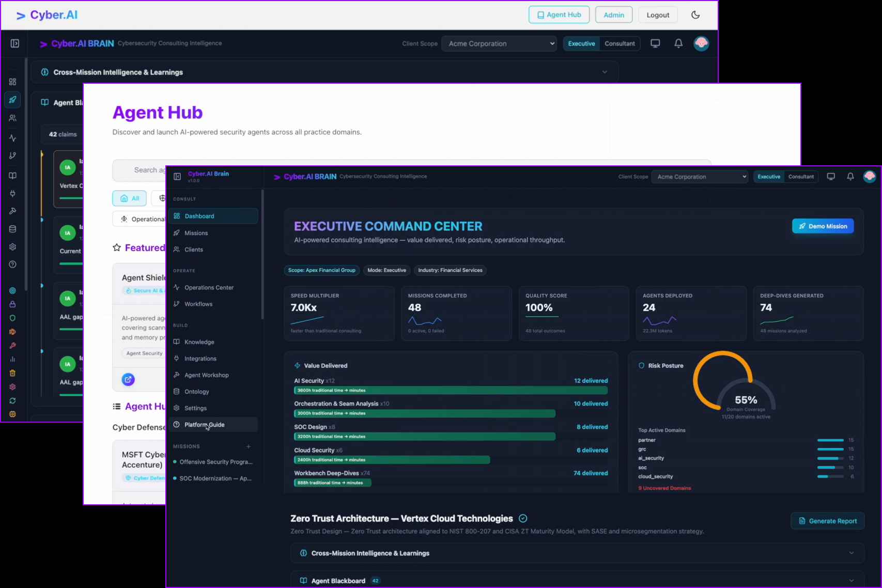
Task: Select the All filter chip in Agent Hub
Action: point(130,198)
